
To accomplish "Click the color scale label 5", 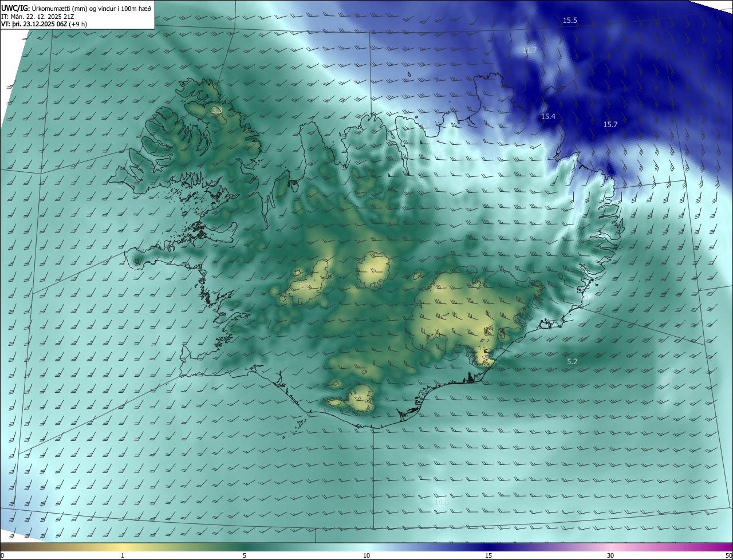I will coord(245,555).
